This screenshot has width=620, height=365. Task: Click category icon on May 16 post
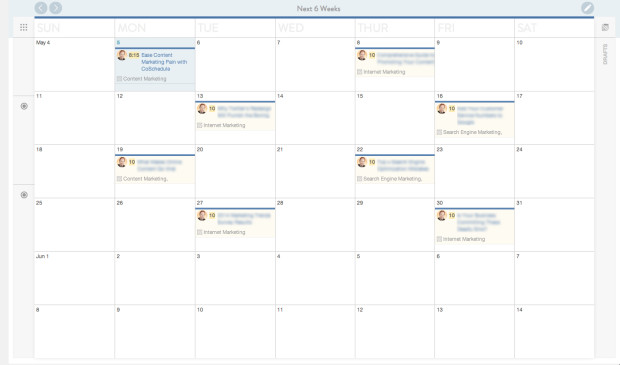click(x=439, y=132)
